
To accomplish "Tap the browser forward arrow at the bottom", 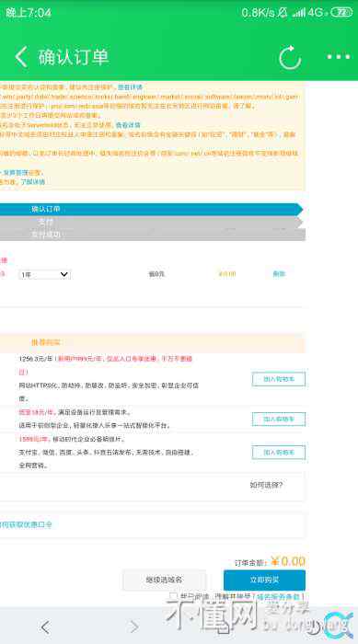I will [134, 627].
